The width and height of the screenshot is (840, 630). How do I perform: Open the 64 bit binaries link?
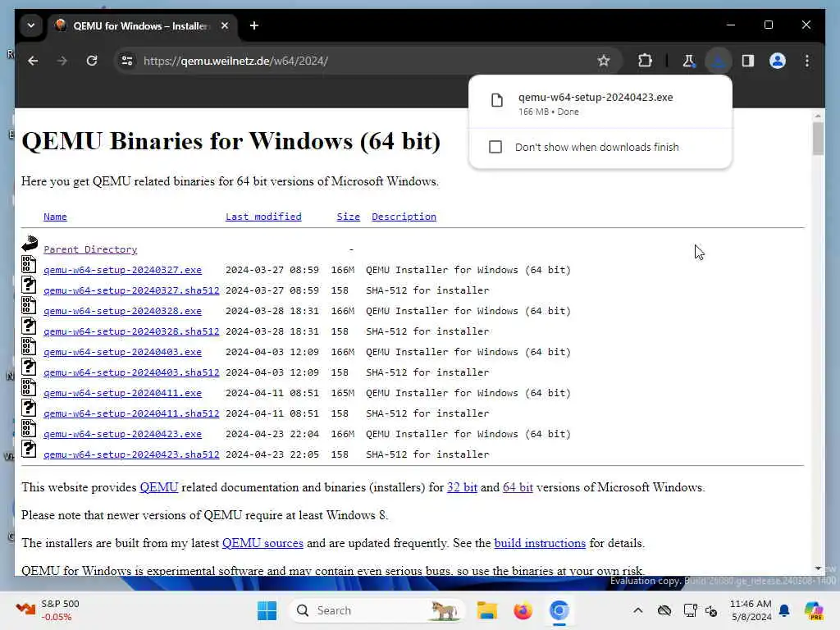click(x=518, y=487)
